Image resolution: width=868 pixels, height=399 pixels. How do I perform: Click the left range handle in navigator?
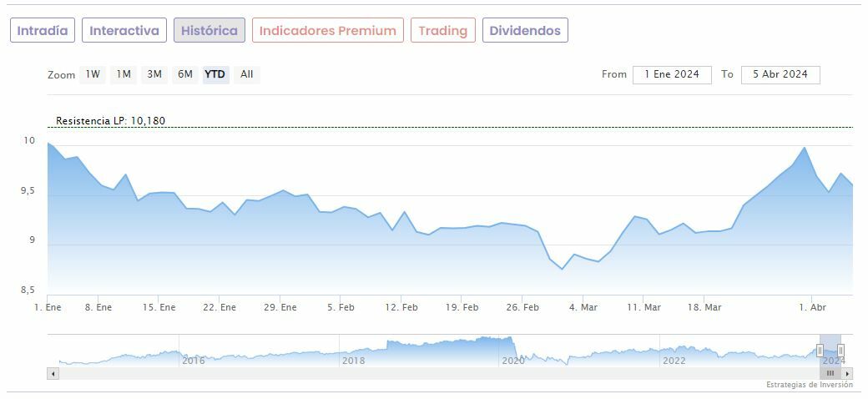(820, 351)
